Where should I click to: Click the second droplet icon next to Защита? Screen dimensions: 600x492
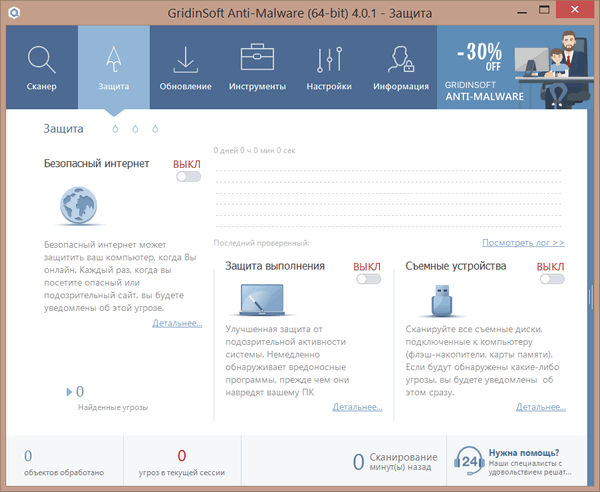click(135, 129)
